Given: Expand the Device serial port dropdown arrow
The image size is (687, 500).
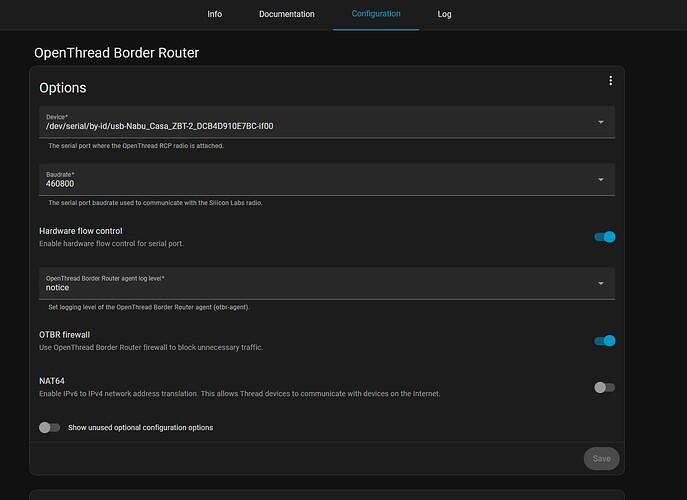Looking at the screenshot, I should click(x=601, y=122).
